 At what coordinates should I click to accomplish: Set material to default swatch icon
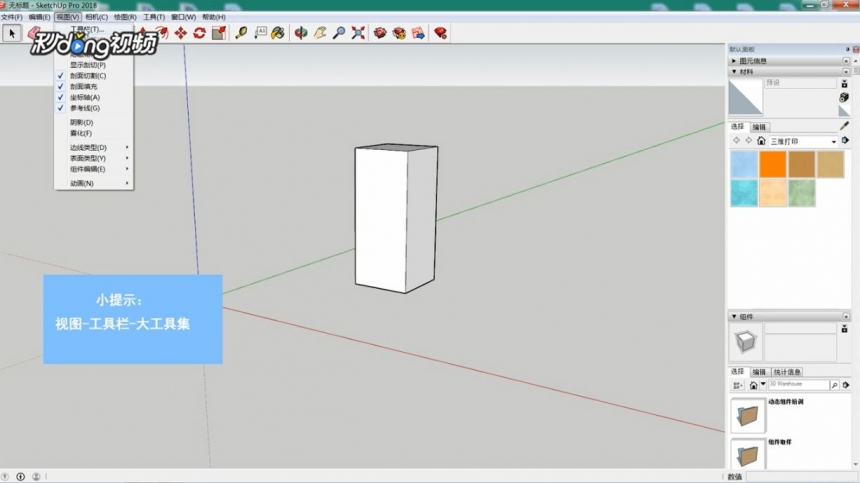point(844,111)
